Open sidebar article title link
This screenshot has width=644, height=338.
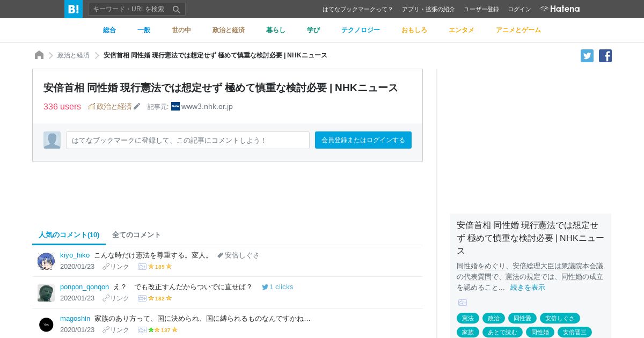[530, 238]
